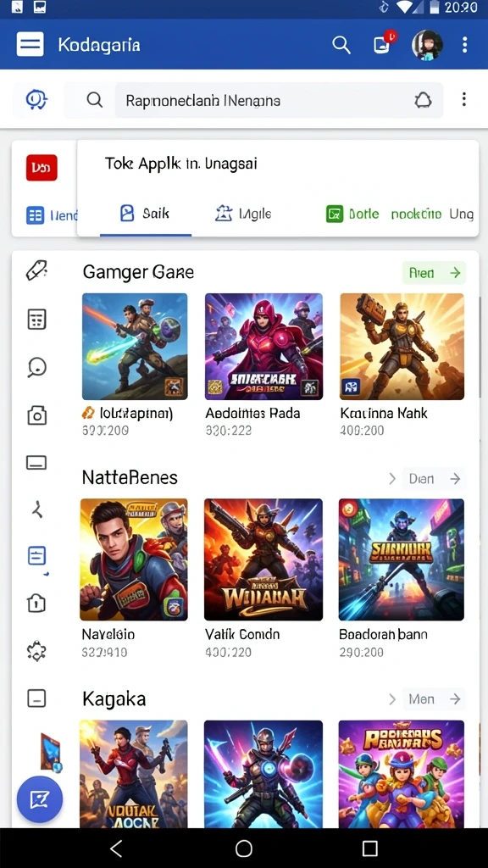Switch to the Dotle tab
This screenshot has width=488, height=868.
point(352,214)
